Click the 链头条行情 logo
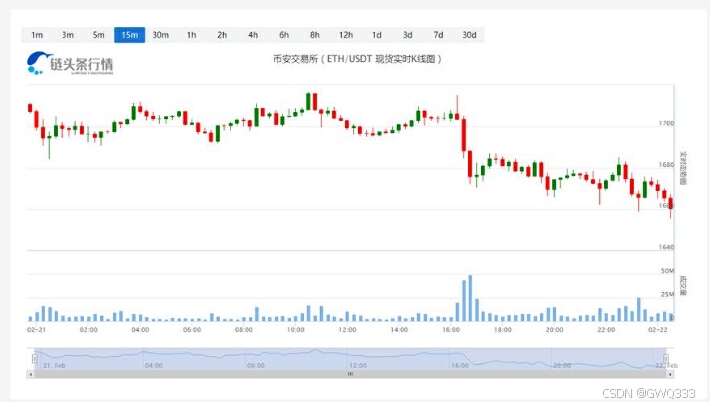The width and height of the screenshot is (710, 406). coord(70,63)
